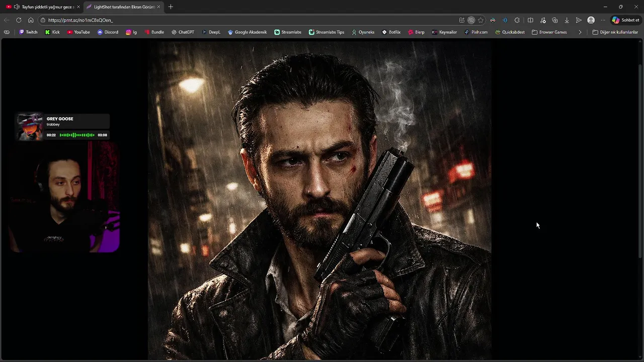Open the profile avatar menu

(591, 20)
